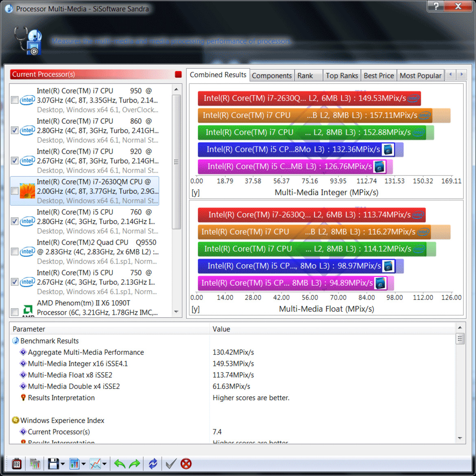
Task: Click the stethoscope module icon in header
Action: pyautogui.click(x=28, y=41)
